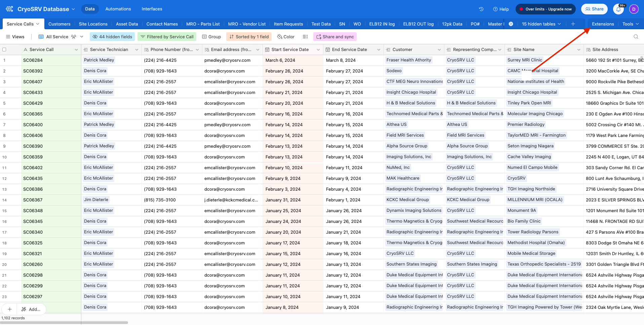Click the collaborator search icon next to All Service
The image size is (644, 325).
click(73, 37)
